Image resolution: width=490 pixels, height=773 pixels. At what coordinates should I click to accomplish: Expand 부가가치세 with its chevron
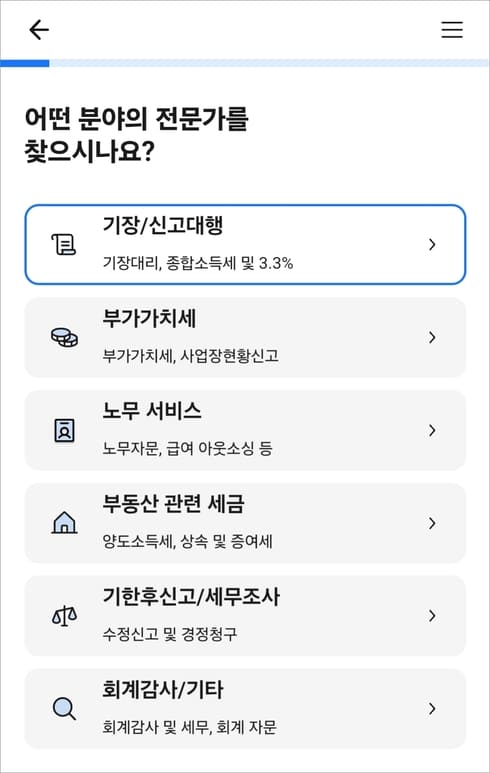432,337
